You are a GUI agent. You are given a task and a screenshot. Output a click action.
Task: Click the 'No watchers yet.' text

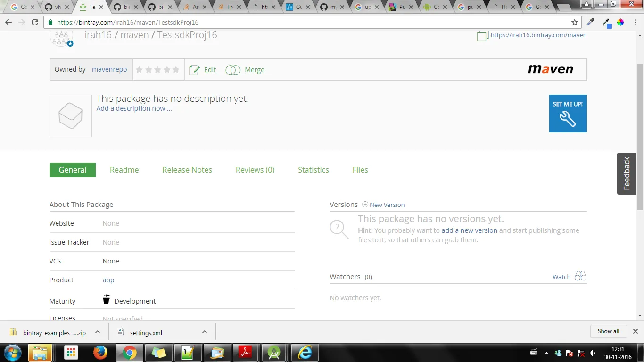click(355, 298)
